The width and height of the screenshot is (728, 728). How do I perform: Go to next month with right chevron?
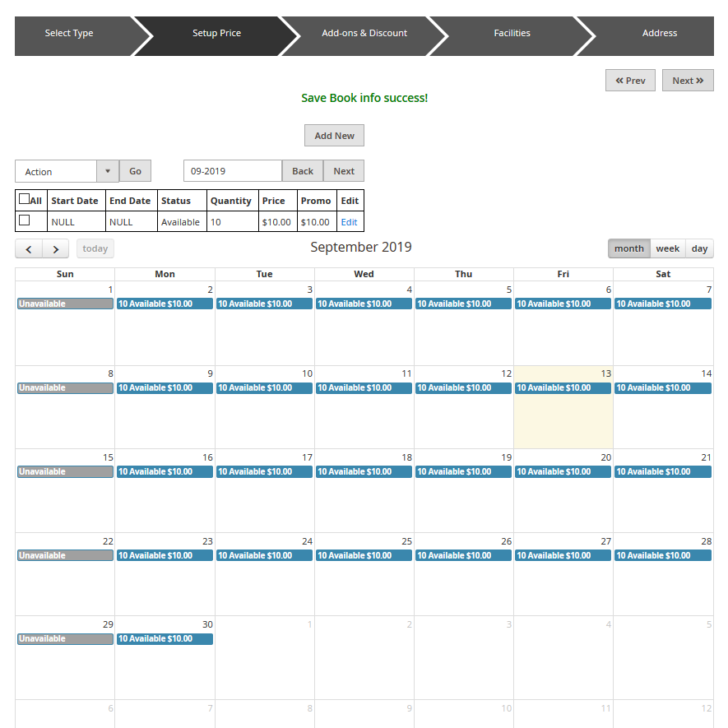point(55,249)
